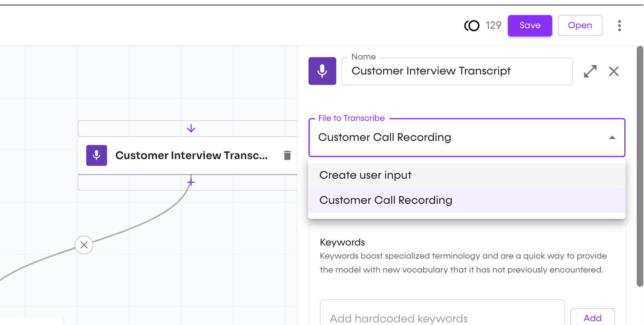Click the down arrow above the canvas node

(x=191, y=129)
